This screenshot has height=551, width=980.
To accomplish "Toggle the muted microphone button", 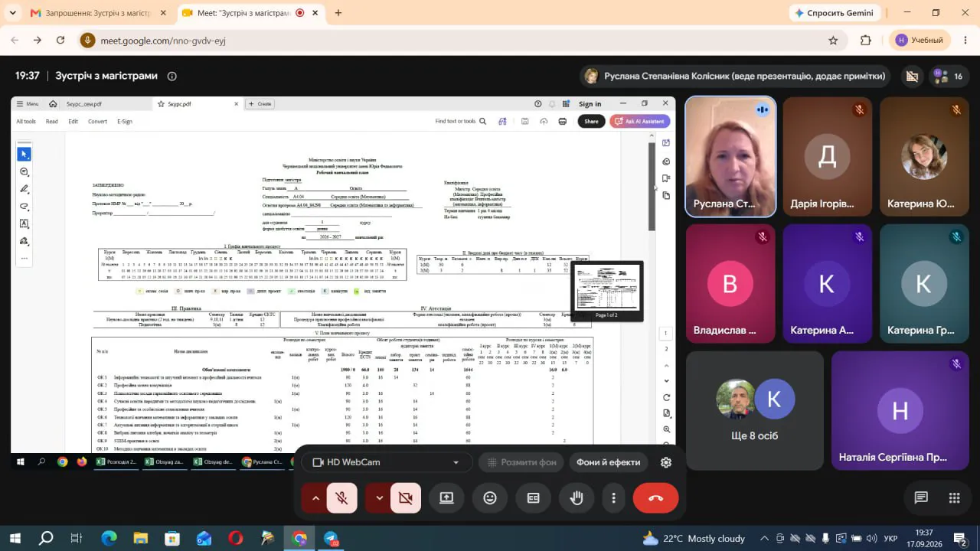I will [342, 498].
